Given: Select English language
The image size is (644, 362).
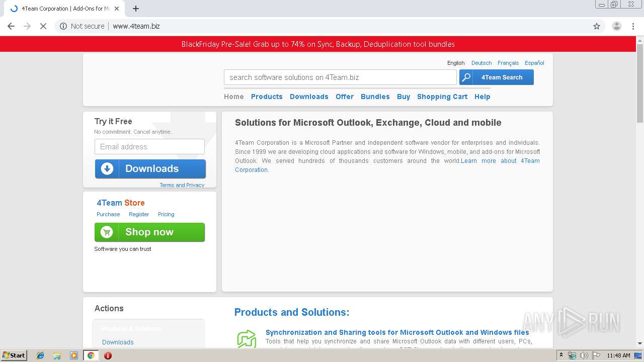Looking at the screenshot, I should point(456,63).
